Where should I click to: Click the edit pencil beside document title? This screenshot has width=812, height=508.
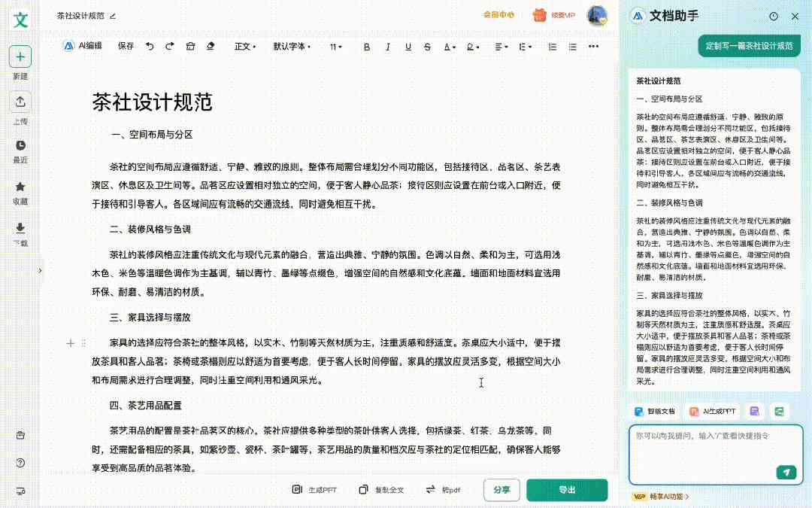click(x=113, y=16)
